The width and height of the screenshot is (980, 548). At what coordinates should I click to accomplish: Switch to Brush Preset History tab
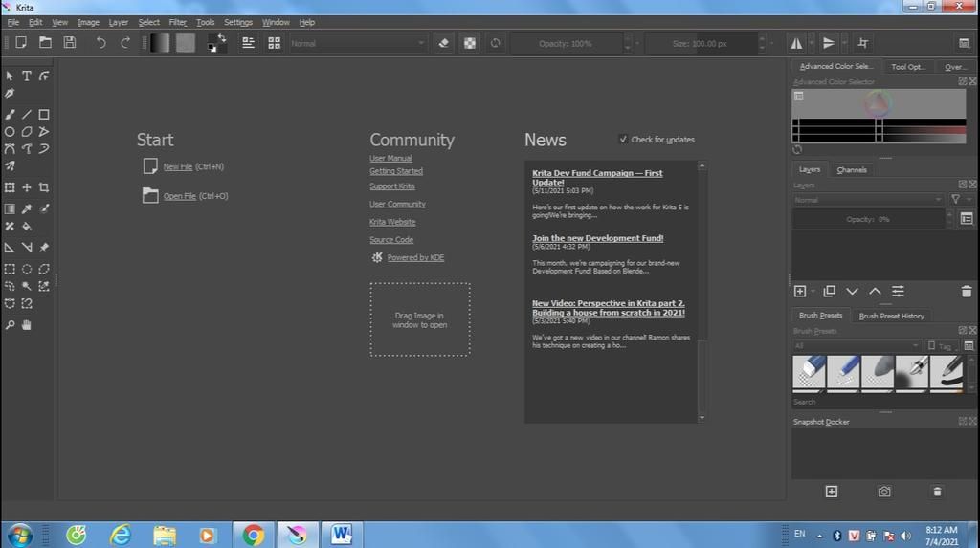click(891, 316)
